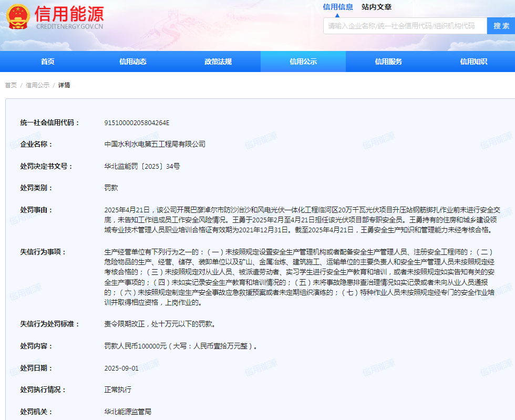The width and height of the screenshot is (515, 420).
Task: Click the penalty category value 罚款
Action: coord(111,188)
